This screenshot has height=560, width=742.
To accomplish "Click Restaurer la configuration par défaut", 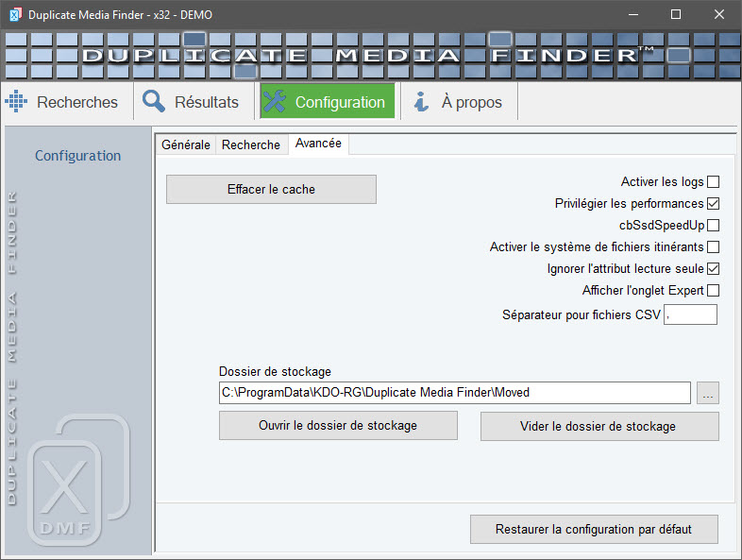I will click(x=594, y=529).
